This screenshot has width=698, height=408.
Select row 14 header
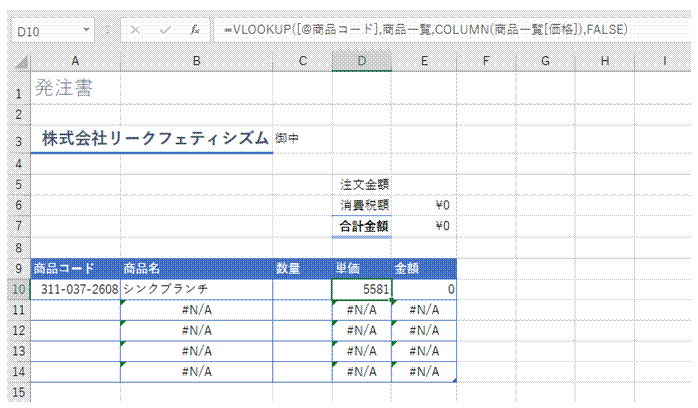19,372
